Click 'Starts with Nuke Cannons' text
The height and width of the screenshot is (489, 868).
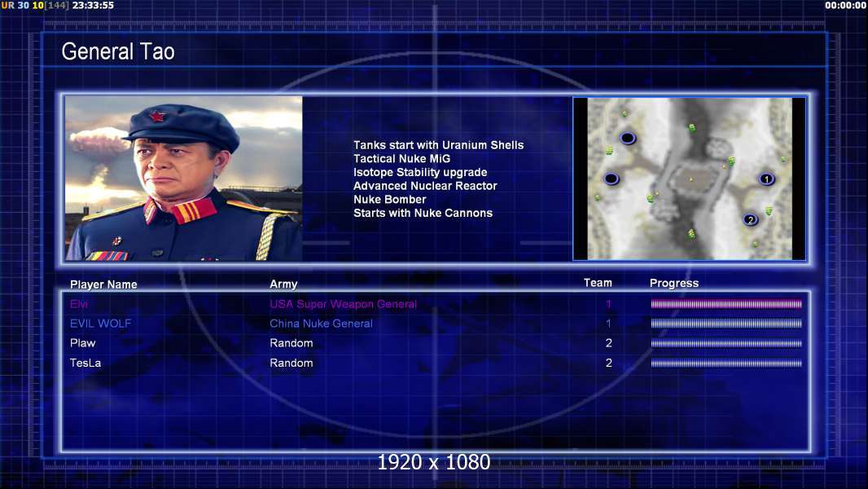pos(423,214)
